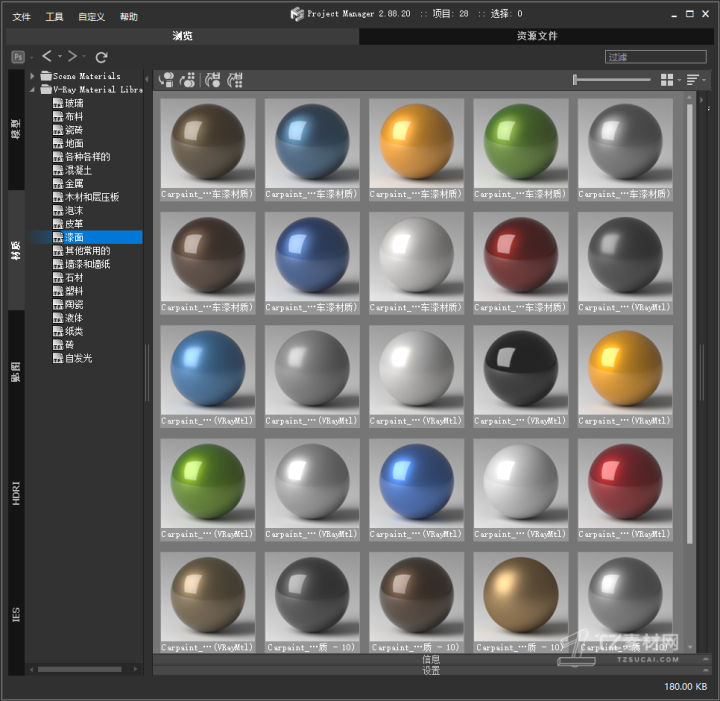Select the 塑料 library

pyautogui.click(x=68, y=291)
